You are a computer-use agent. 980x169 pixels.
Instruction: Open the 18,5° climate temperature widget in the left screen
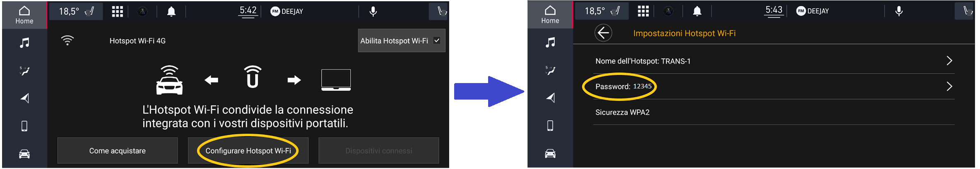pyautogui.click(x=76, y=11)
